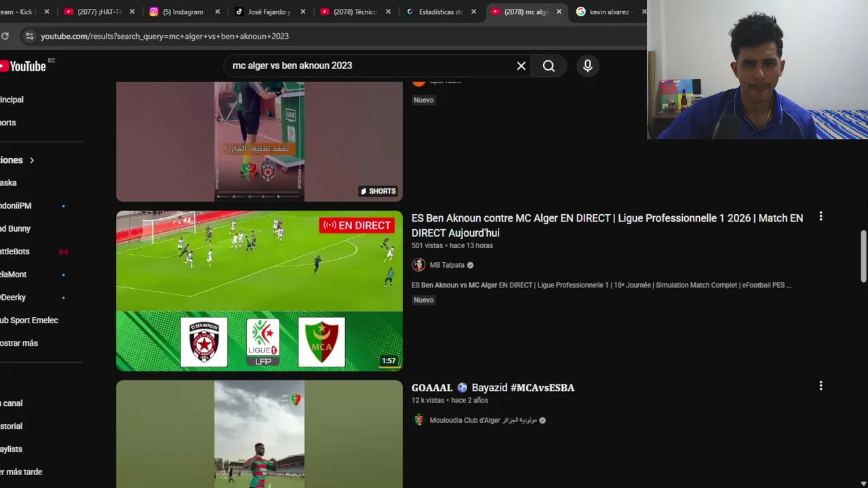Image resolution: width=868 pixels, height=488 pixels.
Task: Open Mouloudia Club d'Alger channel name
Action: pyautogui.click(x=483, y=420)
